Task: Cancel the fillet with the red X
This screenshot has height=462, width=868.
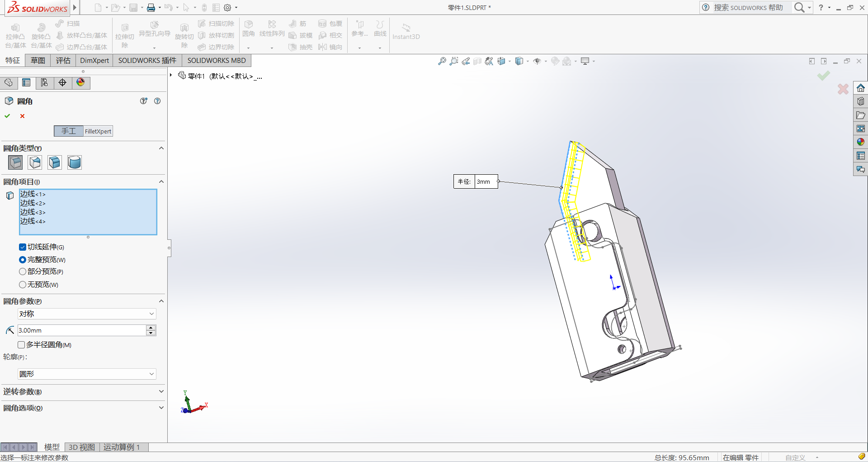Action: pyautogui.click(x=22, y=116)
